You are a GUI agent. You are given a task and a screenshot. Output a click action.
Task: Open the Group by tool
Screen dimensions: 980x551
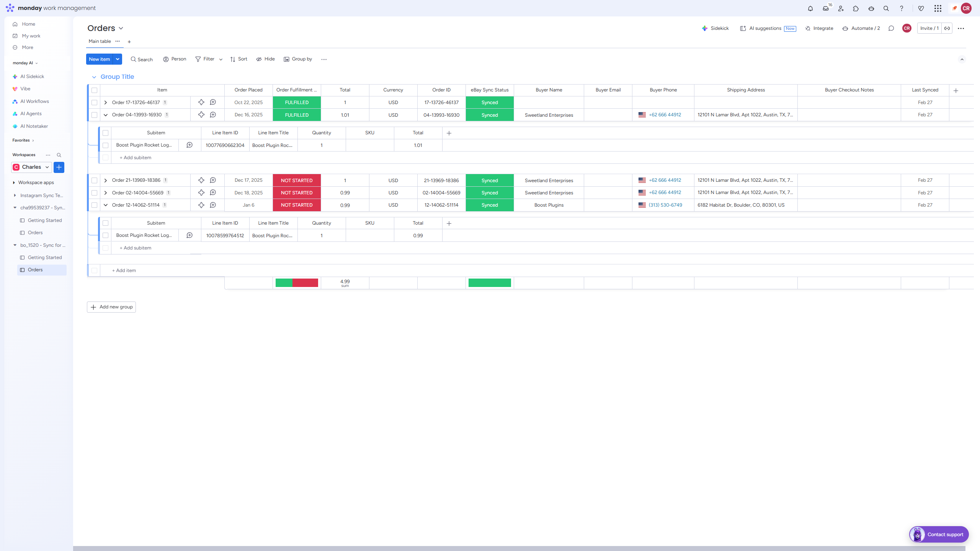pos(298,59)
